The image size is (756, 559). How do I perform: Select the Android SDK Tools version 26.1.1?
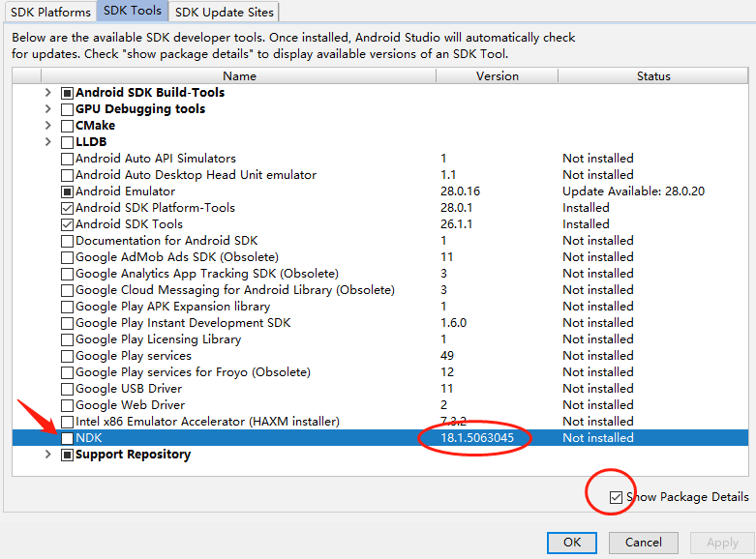[456, 224]
